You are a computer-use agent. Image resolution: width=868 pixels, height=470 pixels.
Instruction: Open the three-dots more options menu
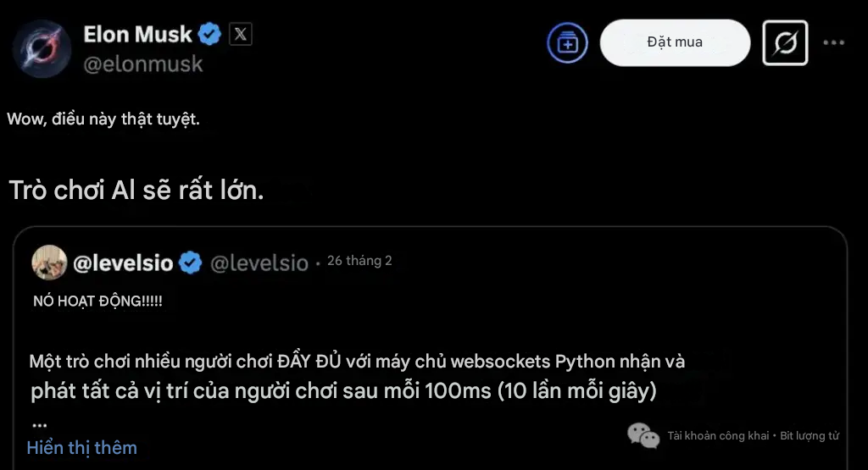[x=834, y=42]
